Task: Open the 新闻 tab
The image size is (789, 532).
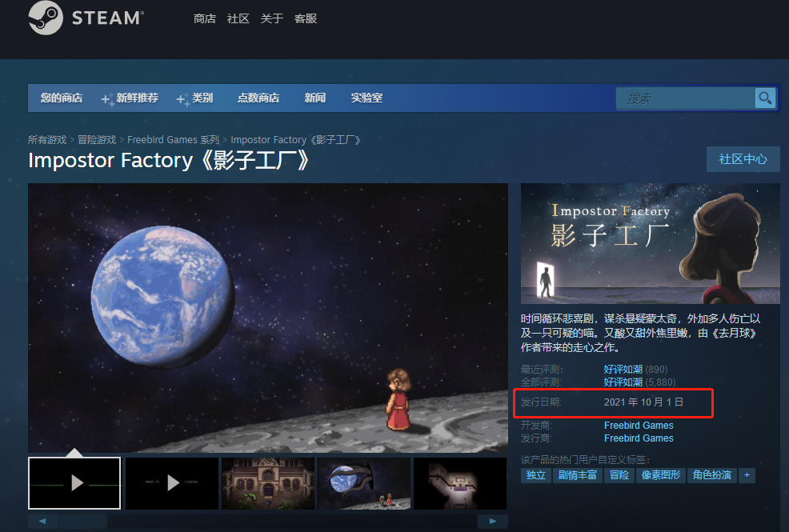Action: (315, 98)
